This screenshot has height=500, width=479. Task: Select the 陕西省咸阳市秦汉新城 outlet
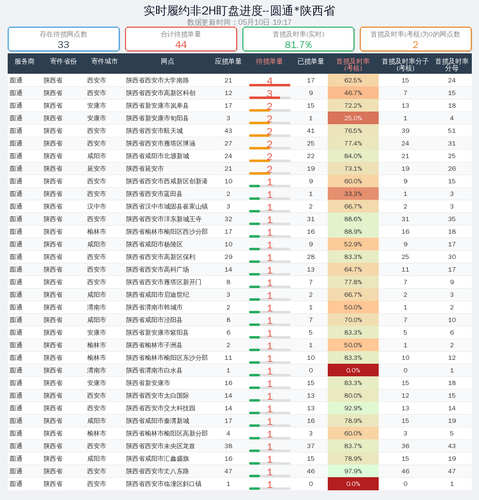click(157, 421)
